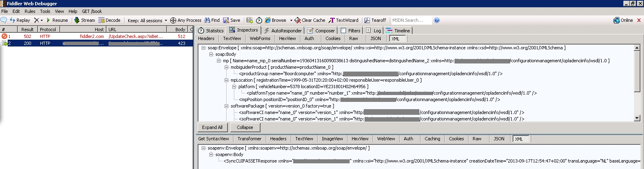Screen dimensions: 644x169
Task: Select the request JSON inspector tab
Action: click(x=375, y=38)
